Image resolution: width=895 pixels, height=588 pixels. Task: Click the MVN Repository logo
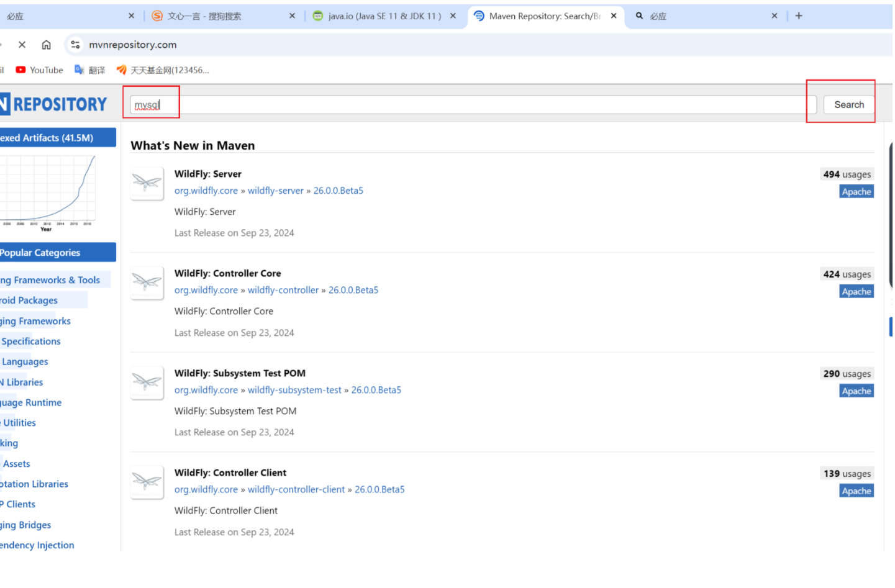(53, 104)
